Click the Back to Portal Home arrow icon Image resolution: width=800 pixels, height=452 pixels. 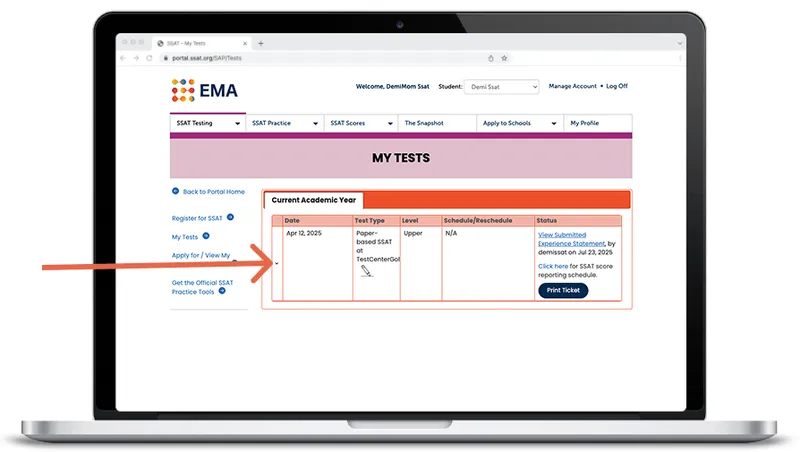(175, 191)
